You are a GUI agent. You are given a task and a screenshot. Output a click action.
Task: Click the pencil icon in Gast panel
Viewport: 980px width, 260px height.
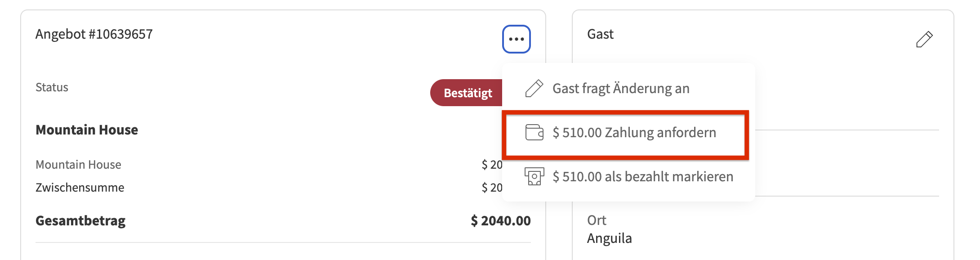click(x=924, y=39)
